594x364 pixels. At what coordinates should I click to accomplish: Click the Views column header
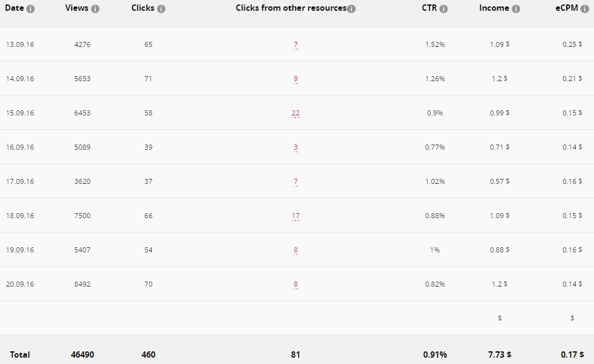click(x=77, y=8)
